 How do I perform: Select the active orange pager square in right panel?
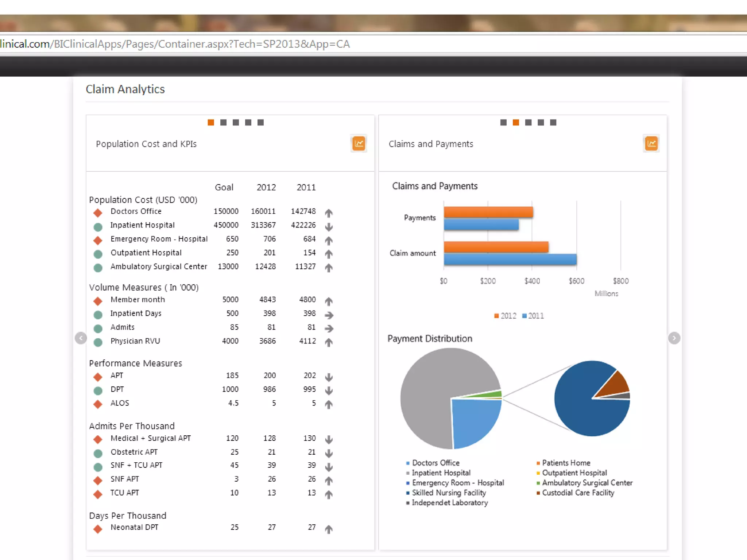point(516,122)
